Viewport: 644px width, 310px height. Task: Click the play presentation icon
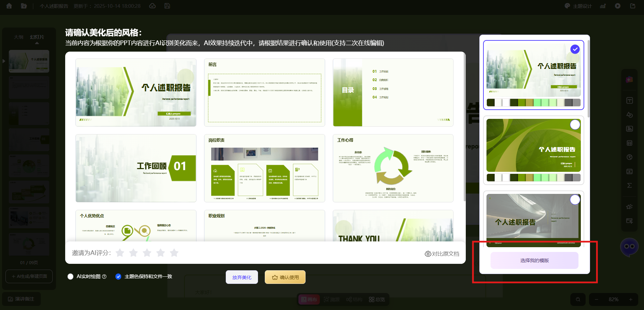pyautogui.click(x=618, y=6)
